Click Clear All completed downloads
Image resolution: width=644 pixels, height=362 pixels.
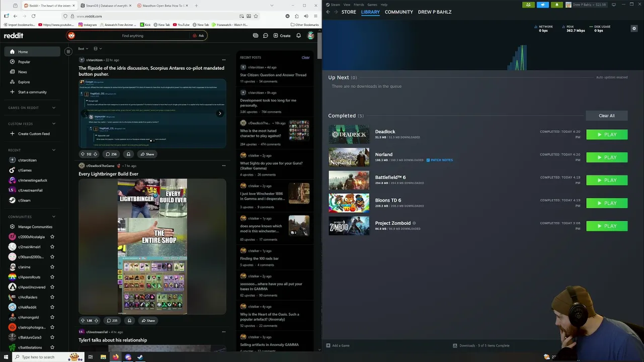click(x=607, y=116)
